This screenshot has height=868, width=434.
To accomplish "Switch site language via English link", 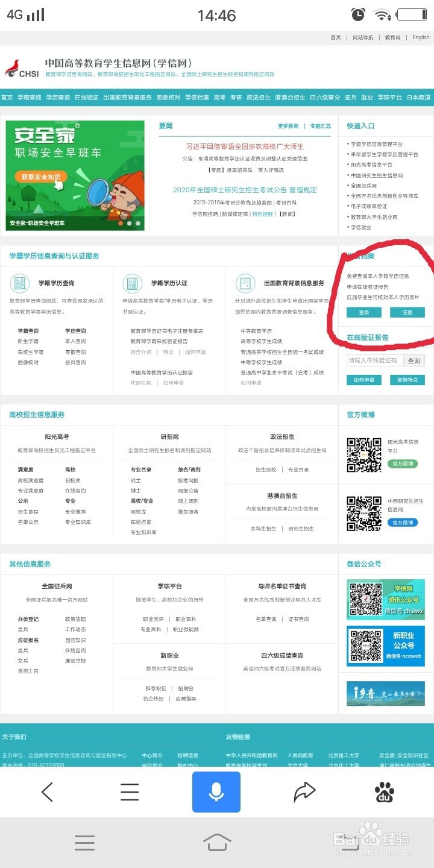I will click(421, 37).
